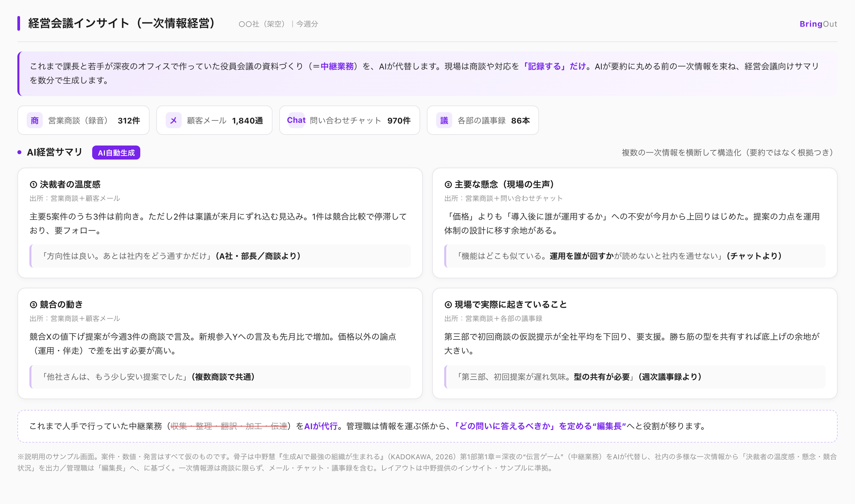Click the AI経営サマリ section title
Viewport: 855px width, 504px height.
(x=55, y=152)
